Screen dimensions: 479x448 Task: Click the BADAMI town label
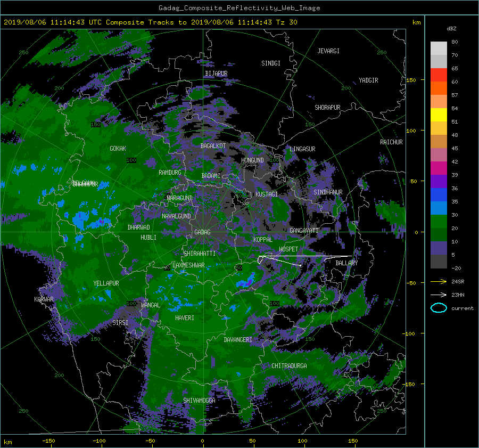(x=211, y=176)
